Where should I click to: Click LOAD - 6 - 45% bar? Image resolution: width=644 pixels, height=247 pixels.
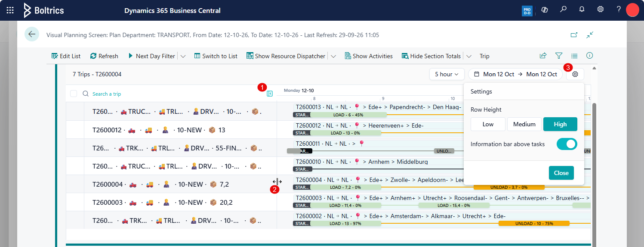coord(348,115)
